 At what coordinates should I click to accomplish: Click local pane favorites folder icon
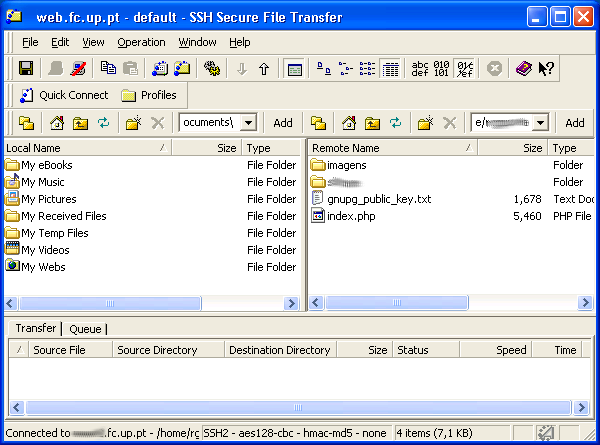click(26, 123)
